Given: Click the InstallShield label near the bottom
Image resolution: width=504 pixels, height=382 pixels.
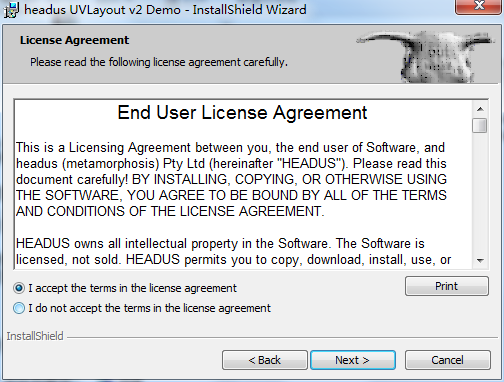Looking at the screenshot, I should (x=35, y=336).
